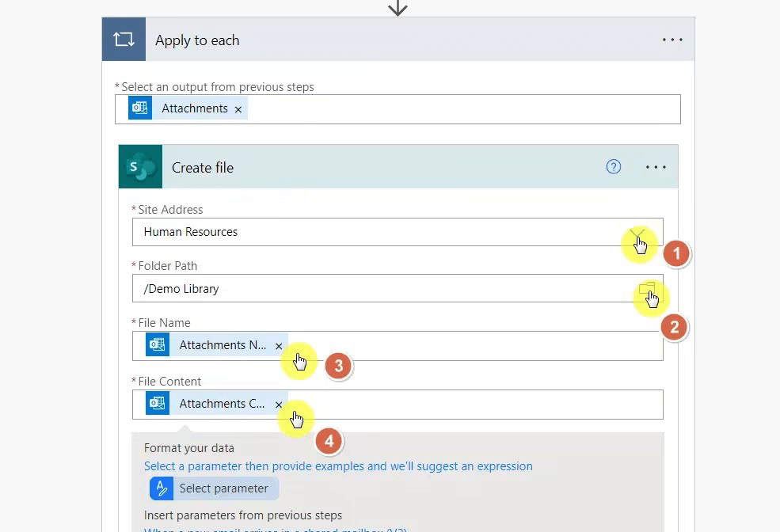Click the 'Select a parameter then provide examples' link
The width and height of the screenshot is (780, 532).
(338, 466)
